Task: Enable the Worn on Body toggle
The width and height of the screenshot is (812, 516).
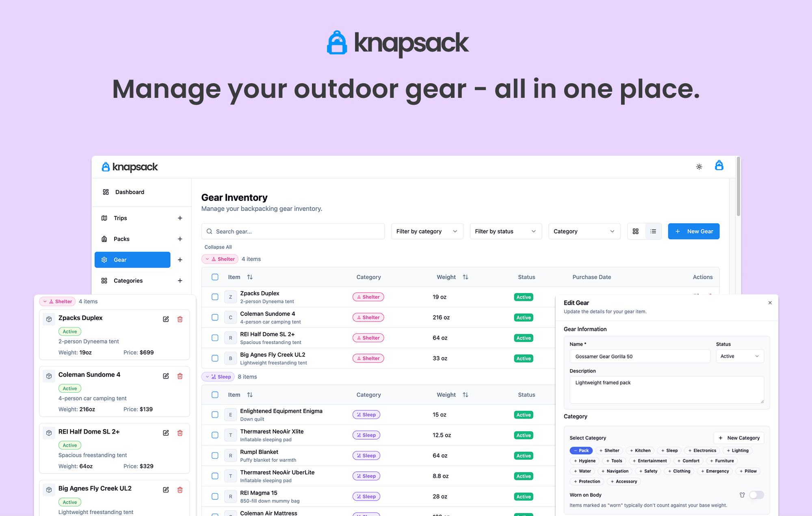Action: point(756,495)
